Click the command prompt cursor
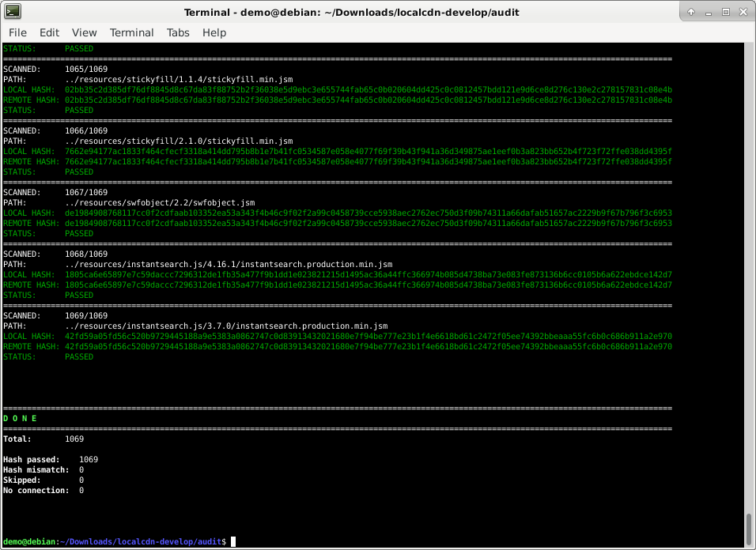Image resolution: width=756 pixels, height=550 pixels. pos(232,541)
